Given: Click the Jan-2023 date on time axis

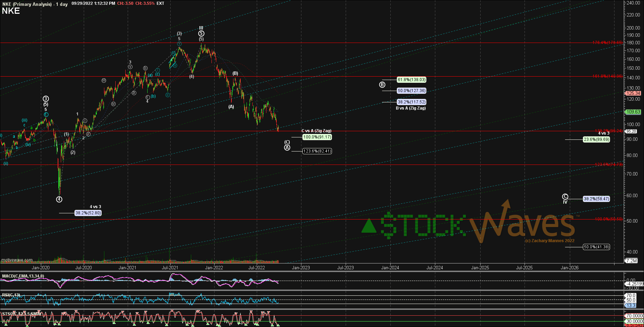Looking at the screenshot, I should click(301, 268).
